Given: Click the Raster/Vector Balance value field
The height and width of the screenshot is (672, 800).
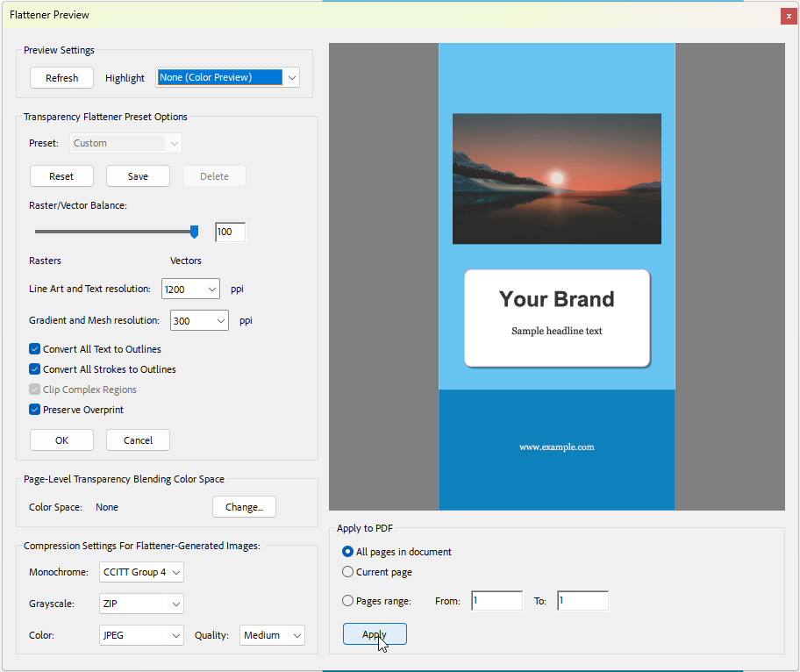Looking at the screenshot, I should pyautogui.click(x=230, y=232).
